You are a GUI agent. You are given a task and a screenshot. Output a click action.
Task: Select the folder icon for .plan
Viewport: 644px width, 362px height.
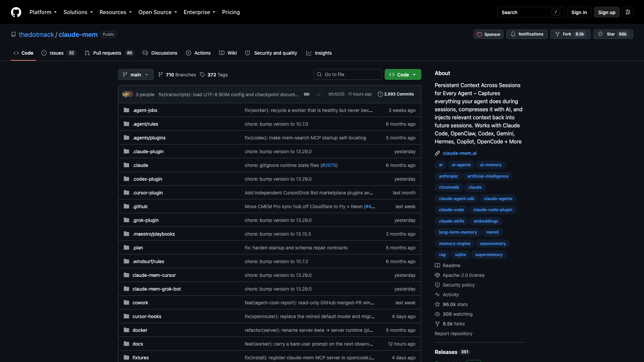[126, 247]
